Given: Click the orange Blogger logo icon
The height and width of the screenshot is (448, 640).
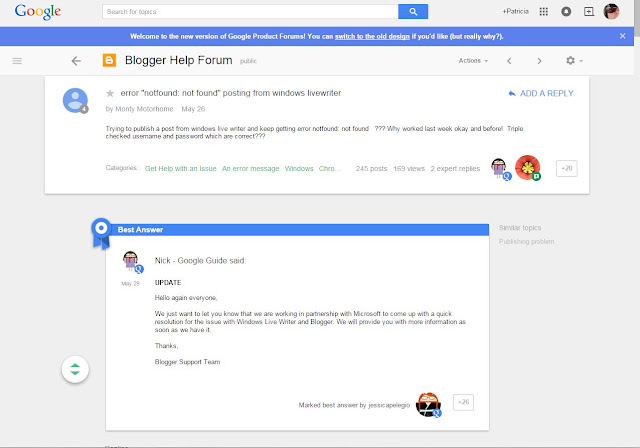Looking at the screenshot, I should click(x=109, y=60).
